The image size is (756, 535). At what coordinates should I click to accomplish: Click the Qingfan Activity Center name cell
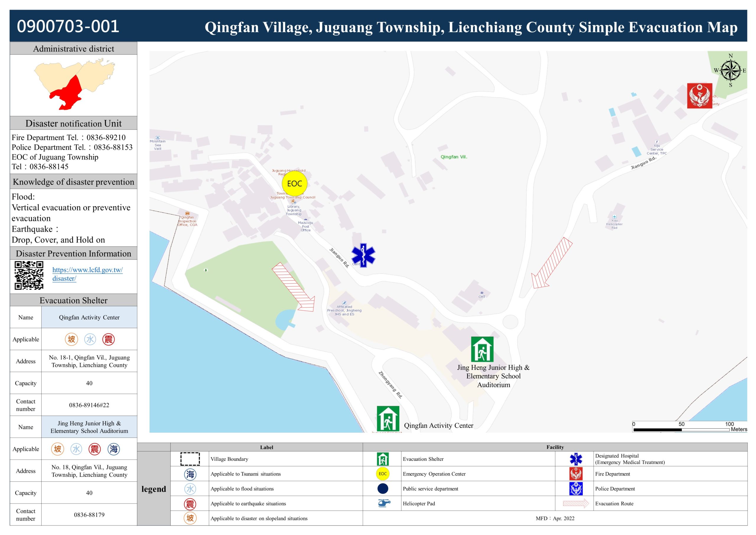pyautogui.click(x=89, y=317)
